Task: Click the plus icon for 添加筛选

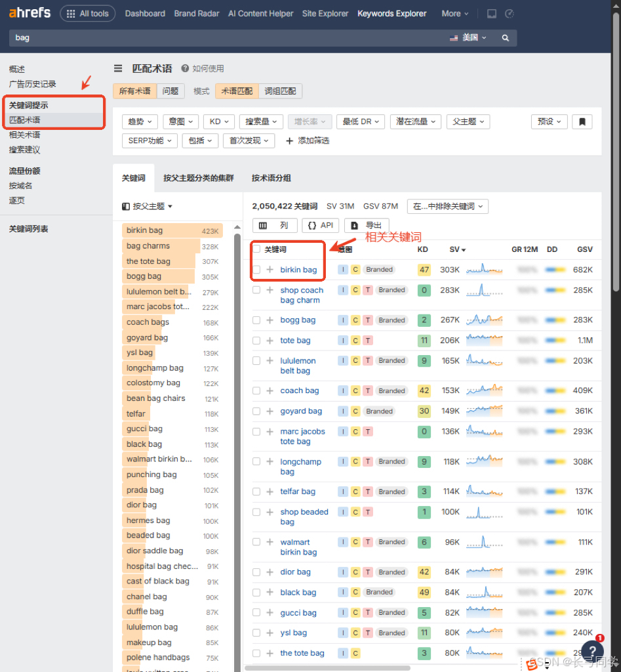Action: point(289,140)
